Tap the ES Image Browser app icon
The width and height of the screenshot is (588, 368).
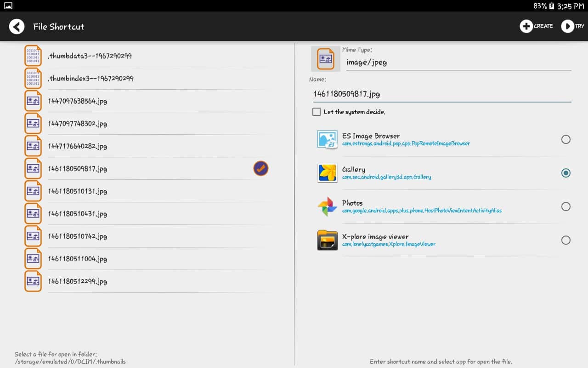click(x=327, y=139)
